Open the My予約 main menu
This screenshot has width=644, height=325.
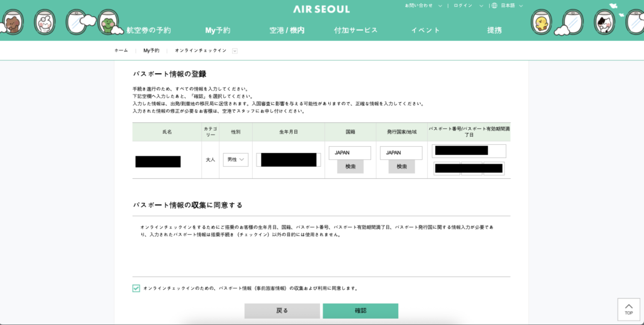(x=218, y=30)
